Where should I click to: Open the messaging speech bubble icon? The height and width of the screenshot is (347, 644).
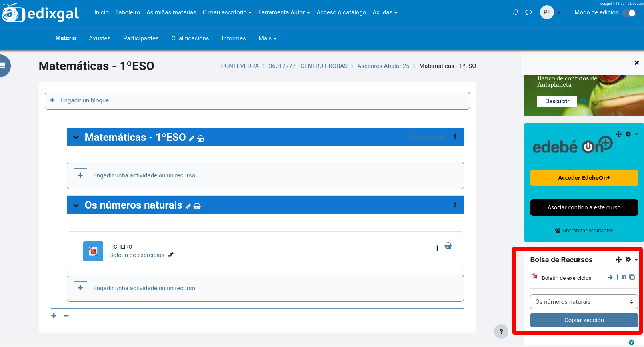[528, 12]
